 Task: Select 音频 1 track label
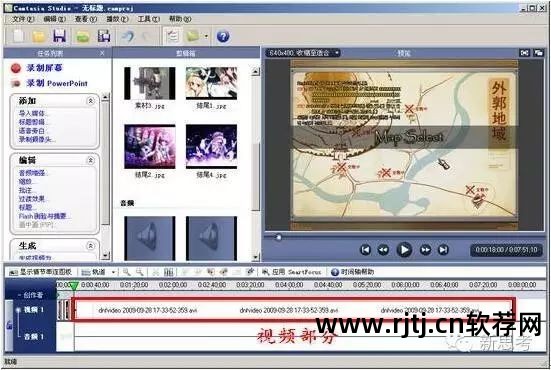click(x=34, y=337)
